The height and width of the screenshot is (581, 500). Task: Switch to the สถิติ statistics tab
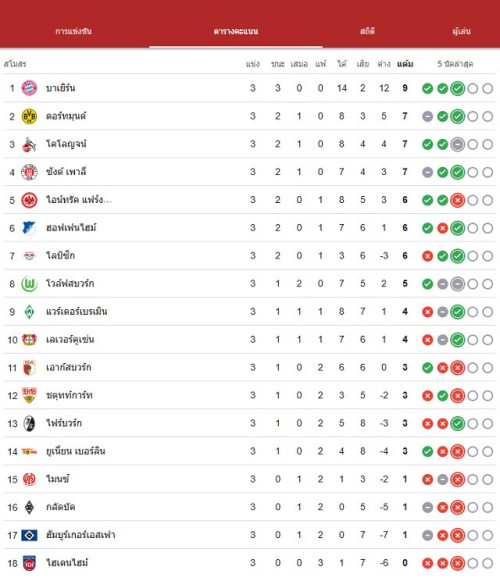click(x=367, y=31)
